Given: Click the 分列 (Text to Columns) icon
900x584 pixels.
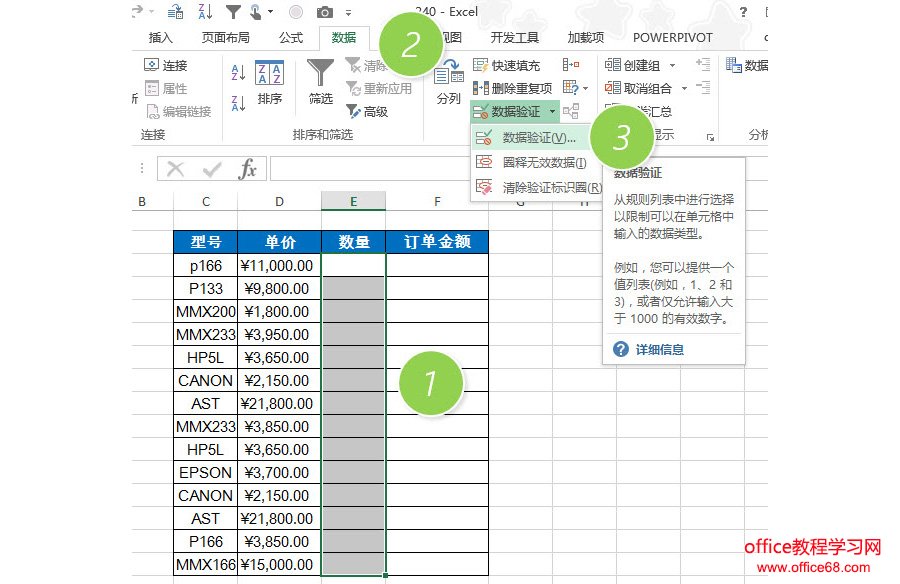Looking at the screenshot, I should 450,80.
